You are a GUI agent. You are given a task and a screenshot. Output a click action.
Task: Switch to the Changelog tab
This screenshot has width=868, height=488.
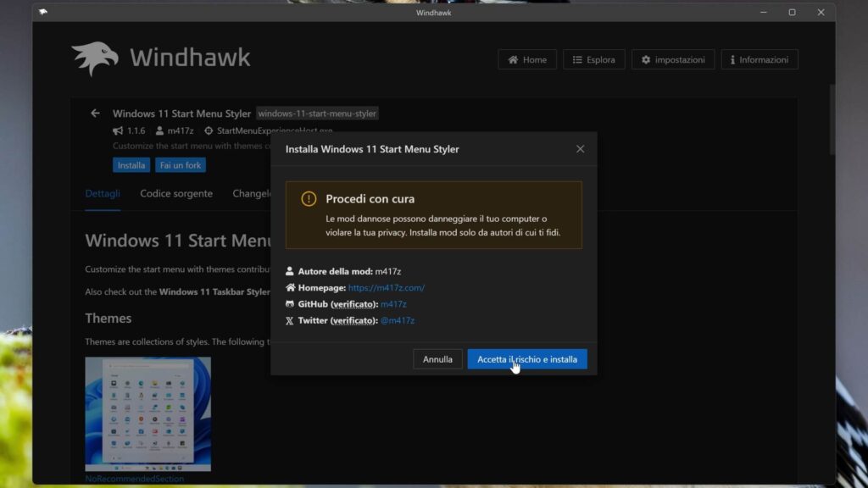(x=252, y=194)
